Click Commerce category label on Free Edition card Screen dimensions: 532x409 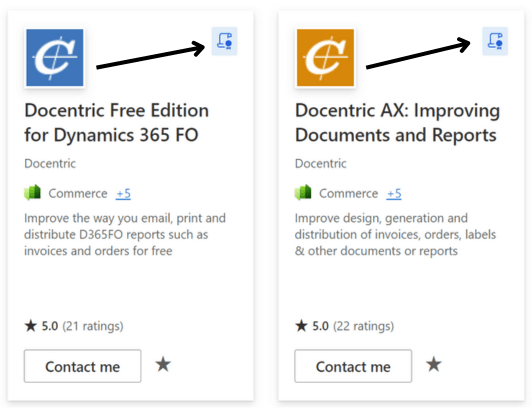(x=78, y=193)
